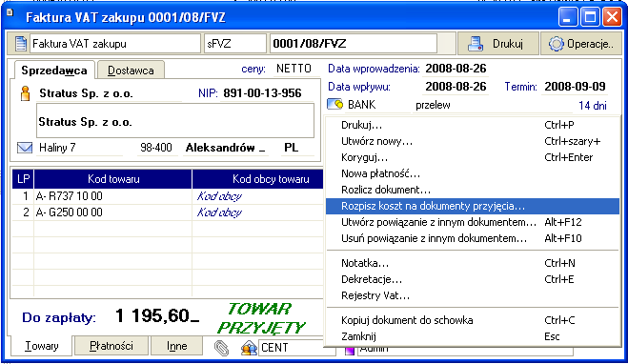Choose Rozlicz dokument... menu item
The image size is (628, 364).
473,190
